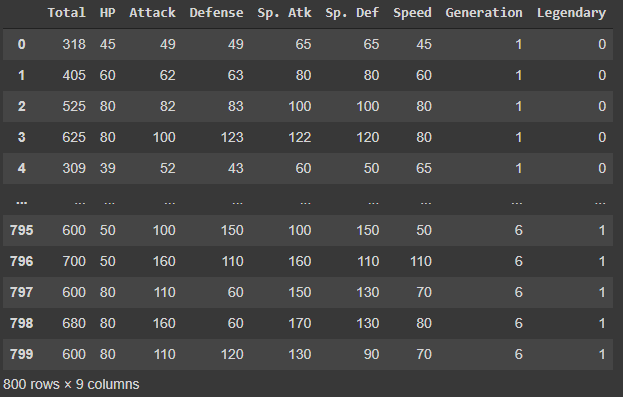Select the Total value 700 in row 796
The image size is (623, 397).
pyautogui.click(x=74, y=261)
